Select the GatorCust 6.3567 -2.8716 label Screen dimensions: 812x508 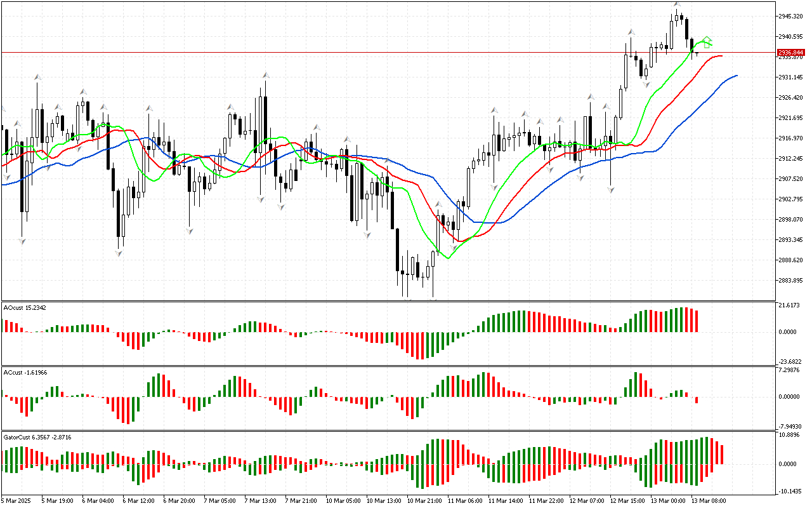(37, 438)
